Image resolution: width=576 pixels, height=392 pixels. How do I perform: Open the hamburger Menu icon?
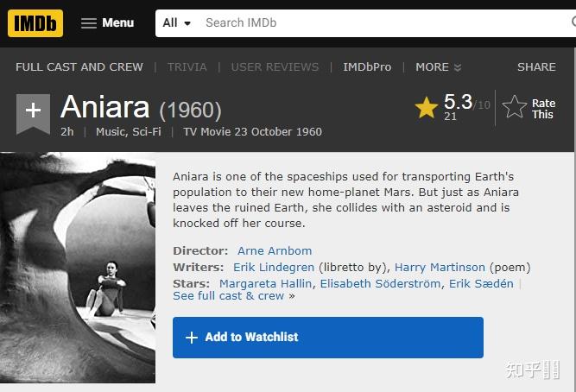(x=89, y=23)
